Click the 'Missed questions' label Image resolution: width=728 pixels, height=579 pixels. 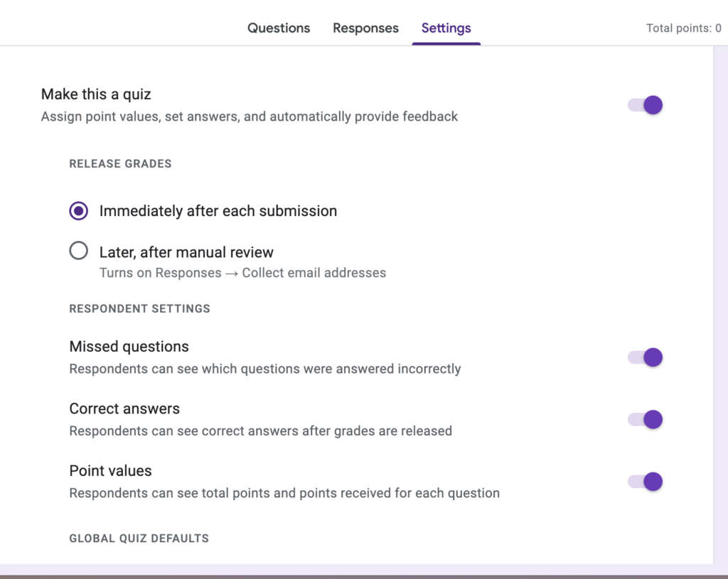(129, 347)
